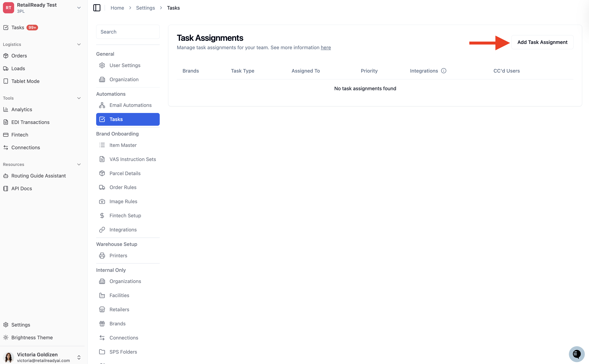Open Connections under Tools
Viewport: 589px width, 364px height.
pos(26,147)
